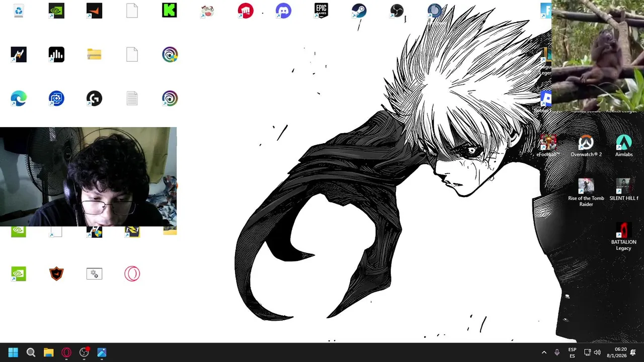
Task: Launch the black NVIDIA app shortcut
Action: coord(56,11)
